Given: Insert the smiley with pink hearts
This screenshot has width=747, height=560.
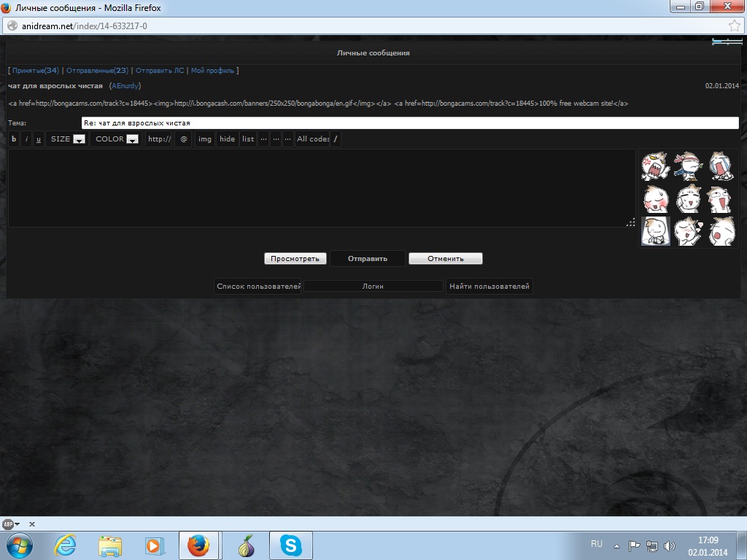Looking at the screenshot, I should 688,231.
